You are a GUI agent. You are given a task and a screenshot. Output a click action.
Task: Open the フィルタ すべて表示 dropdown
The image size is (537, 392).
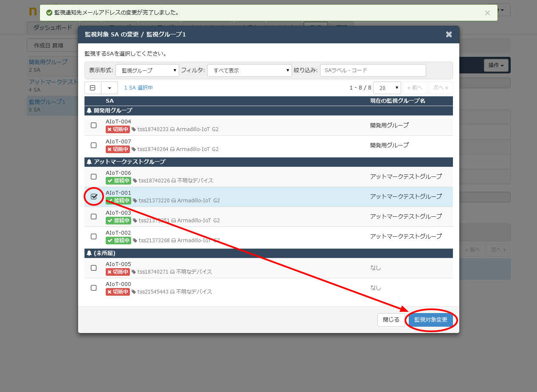coord(250,70)
